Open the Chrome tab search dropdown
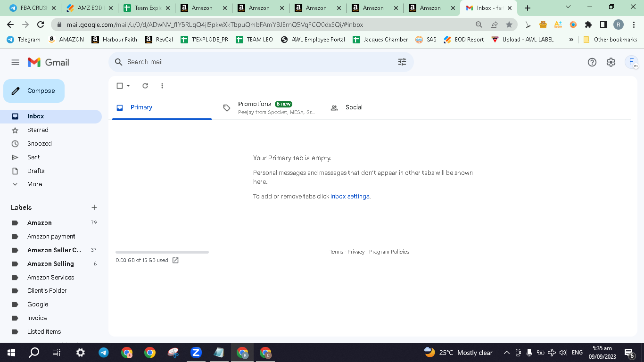The width and height of the screenshot is (644, 362). 568,7
